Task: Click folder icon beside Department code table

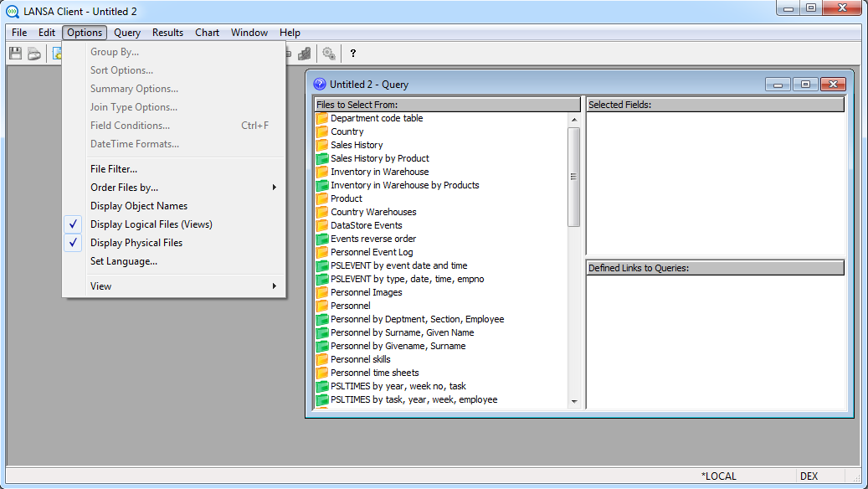Action: click(322, 118)
